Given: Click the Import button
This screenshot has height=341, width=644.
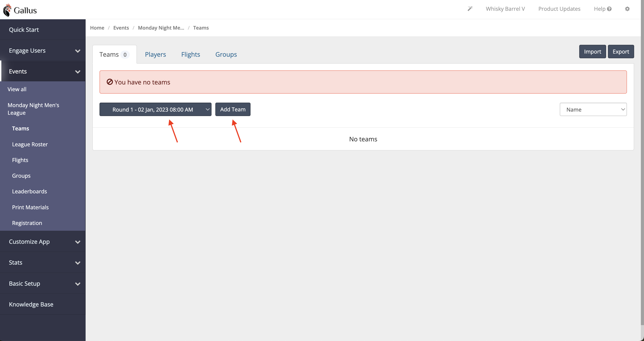Looking at the screenshot, I should [x=592, y=52].
